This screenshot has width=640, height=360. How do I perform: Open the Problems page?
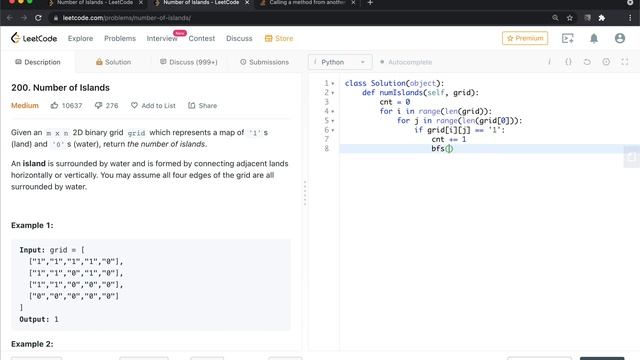tap(120, 38)
